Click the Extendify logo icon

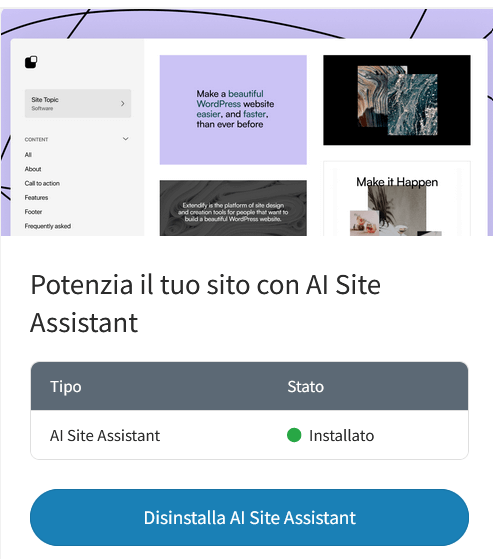coord(31,62)
